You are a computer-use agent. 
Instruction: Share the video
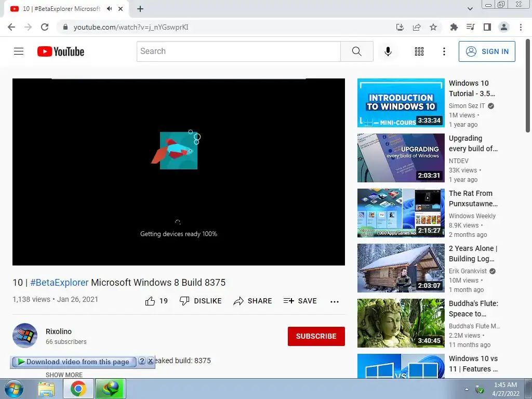pos(253,301)
